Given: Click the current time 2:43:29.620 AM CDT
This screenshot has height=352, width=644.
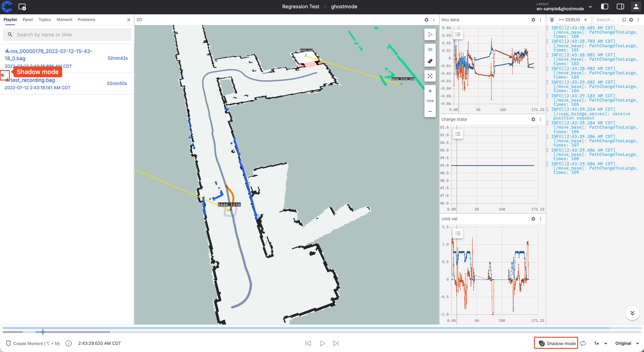Looking at the screenshot, I should 100,344.
